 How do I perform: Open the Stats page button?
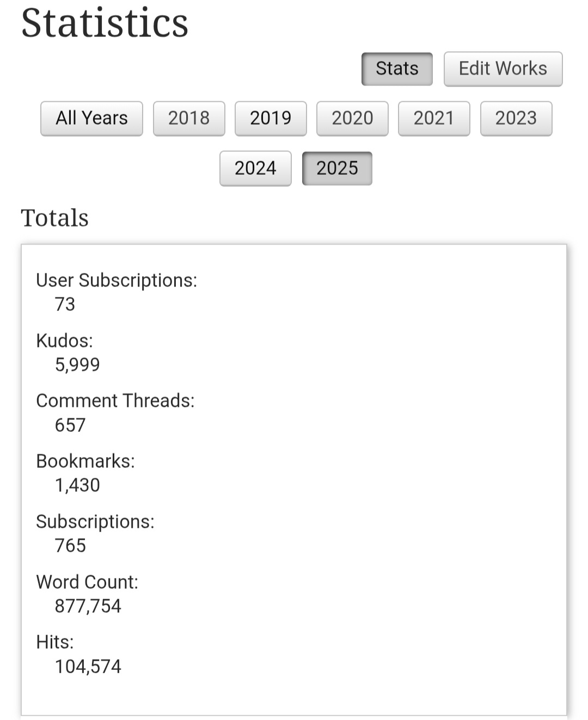point(397,69)
